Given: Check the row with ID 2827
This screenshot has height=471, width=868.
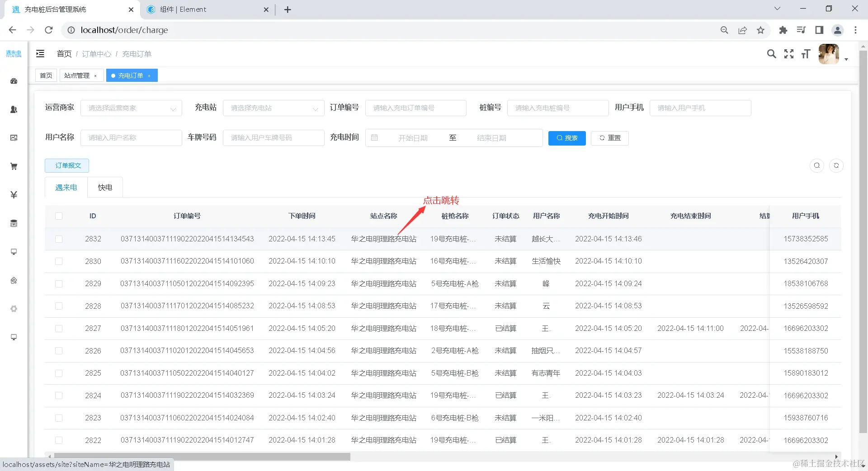Looking at the screenshot, I should point(59,329).
